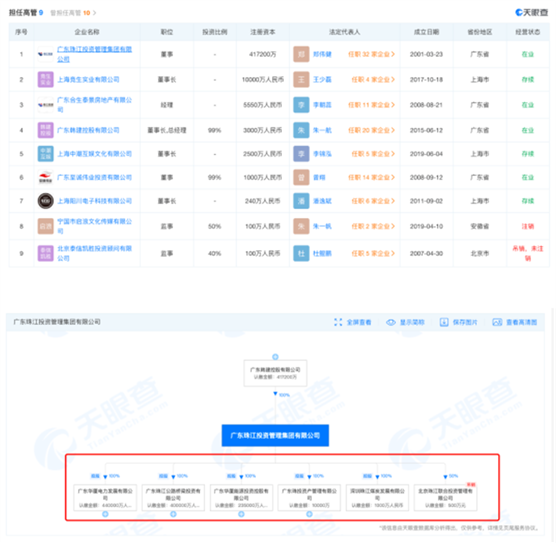
Task: Expand the plus under 广东华厦电力发展 node
Action: tap(105, 514)
